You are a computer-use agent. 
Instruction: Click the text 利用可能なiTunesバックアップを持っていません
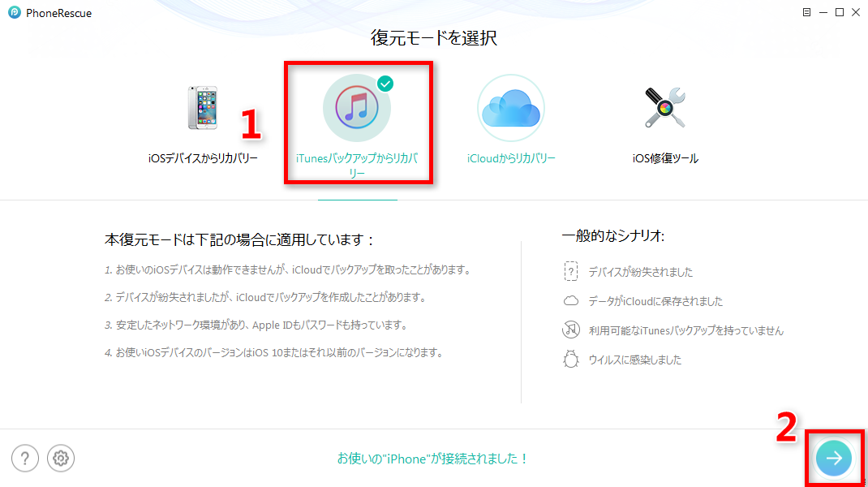(x=685, y=331)
